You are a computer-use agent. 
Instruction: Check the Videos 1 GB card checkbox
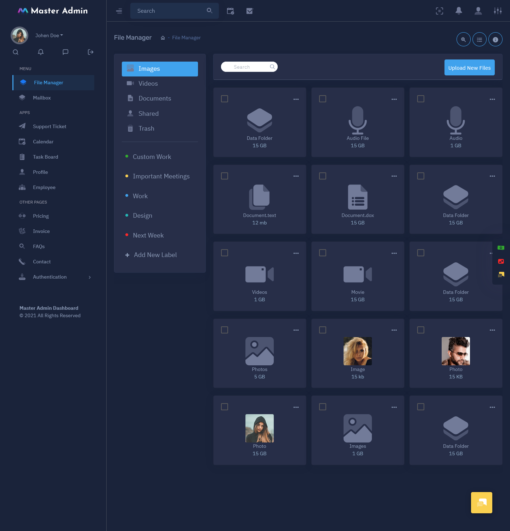click(225, 253)
